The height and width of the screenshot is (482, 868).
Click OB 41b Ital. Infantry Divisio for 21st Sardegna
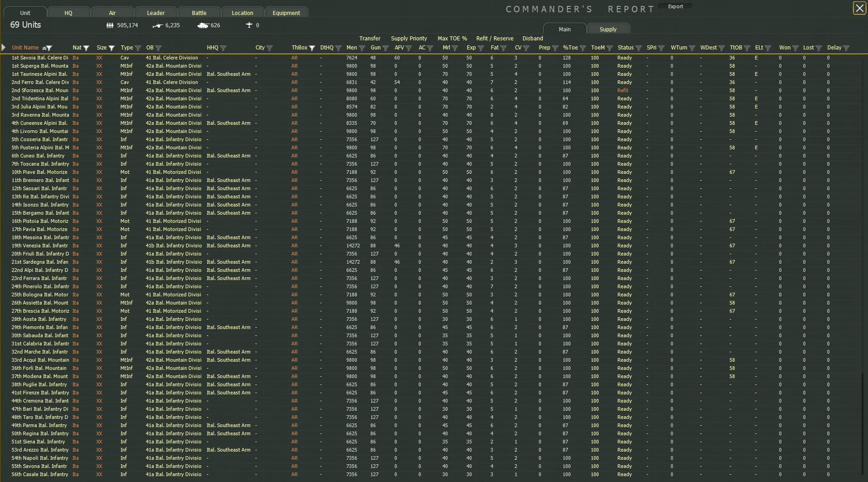pos(174,262)
